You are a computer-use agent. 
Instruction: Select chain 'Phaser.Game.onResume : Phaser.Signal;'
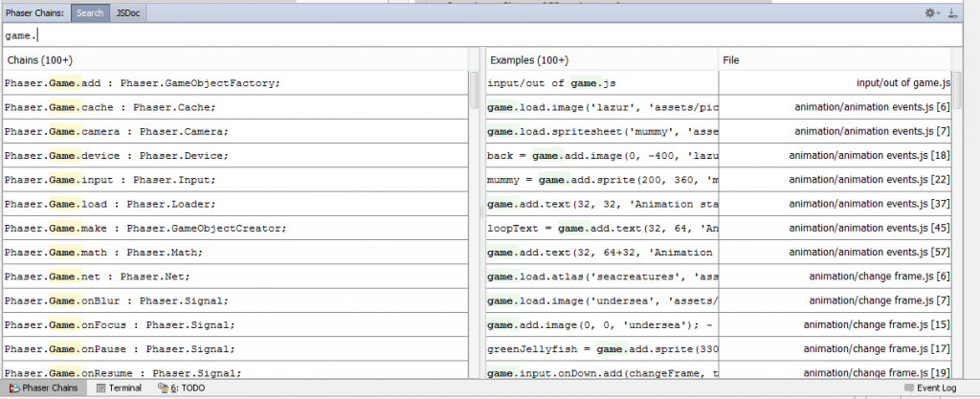pyautogui.click(x=235, y=371)
